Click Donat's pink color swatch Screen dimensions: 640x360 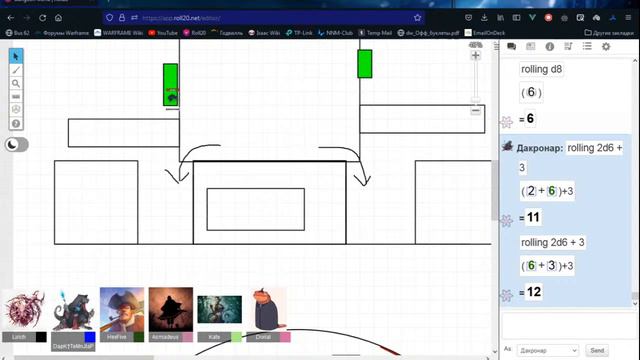[285, 337]
